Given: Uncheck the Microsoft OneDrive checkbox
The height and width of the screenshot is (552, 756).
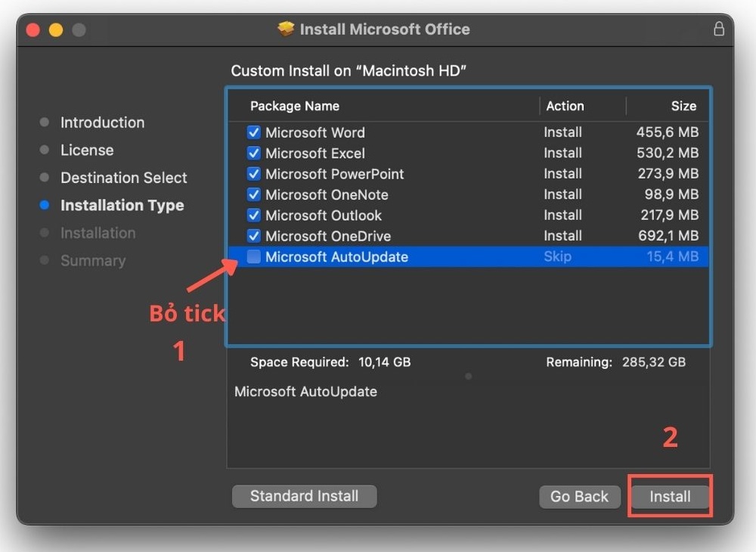Looking at the screenshot, I should tap(254, 236).
